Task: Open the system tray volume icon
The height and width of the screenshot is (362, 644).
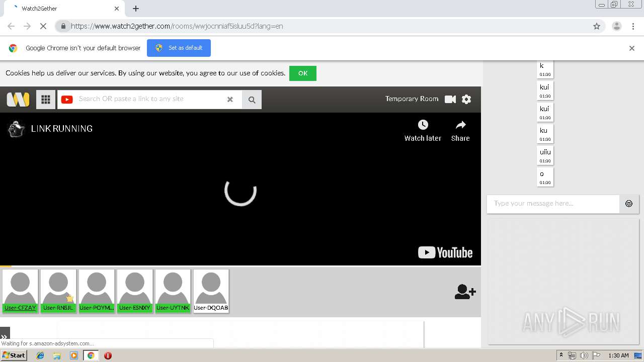Action: click(584, 355)
